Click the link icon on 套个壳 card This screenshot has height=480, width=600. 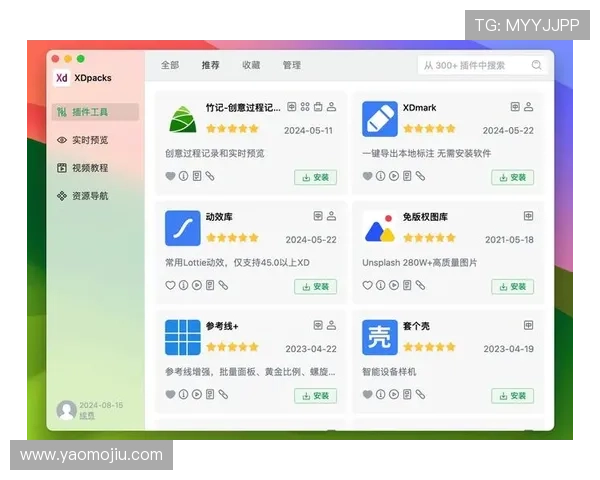[420, 394]
